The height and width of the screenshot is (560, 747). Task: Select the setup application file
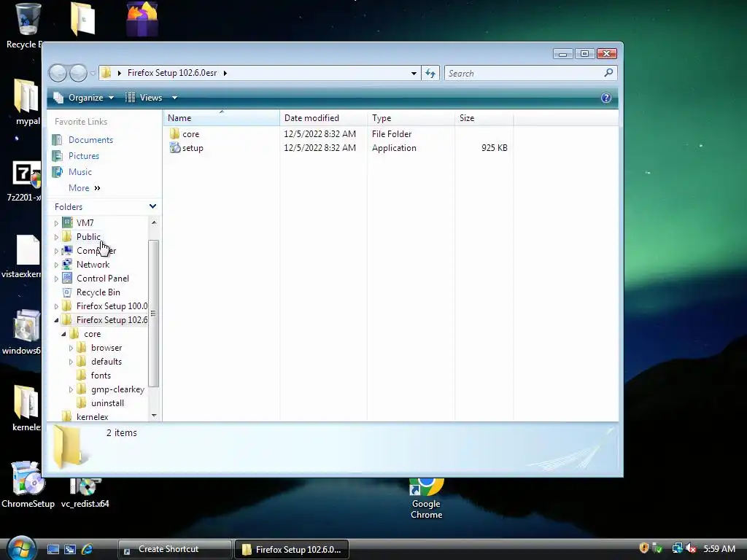coord(193,147)
